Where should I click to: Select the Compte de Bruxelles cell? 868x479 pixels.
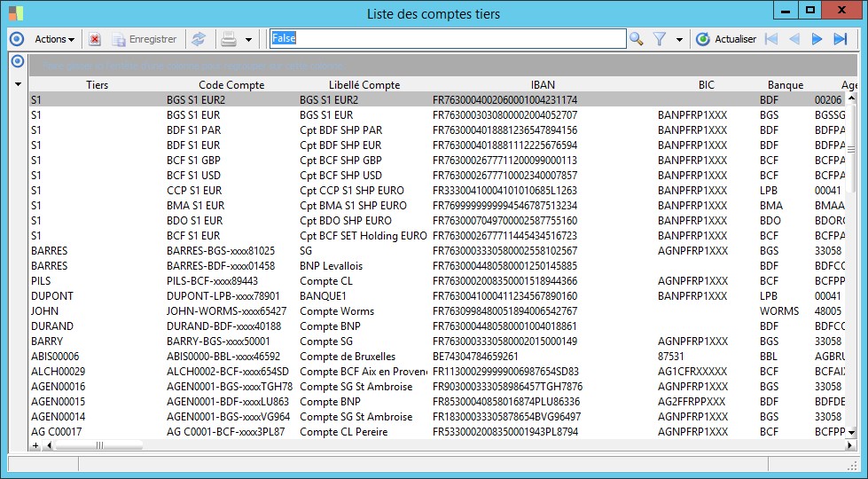pos(364,357)
